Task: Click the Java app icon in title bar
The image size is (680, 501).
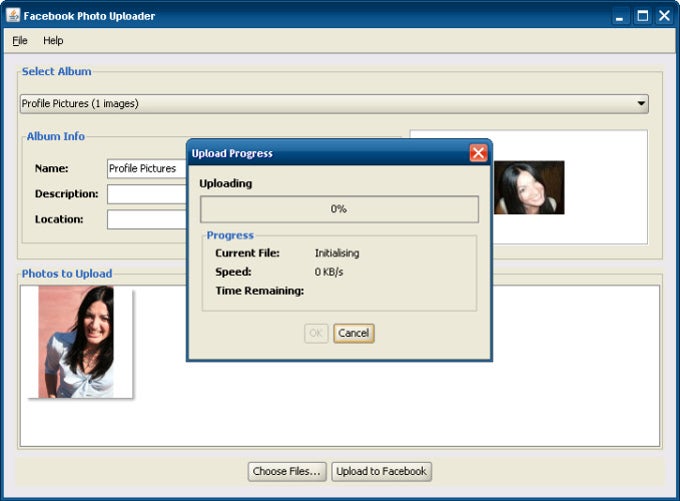Action: [13, 15]
